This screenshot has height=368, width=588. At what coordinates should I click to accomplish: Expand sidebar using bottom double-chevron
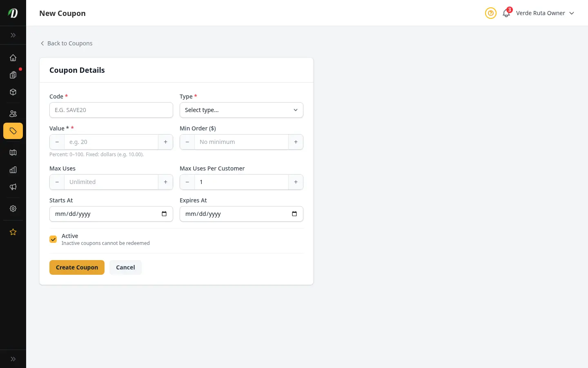pyautogui.click(x=13, y=359)
